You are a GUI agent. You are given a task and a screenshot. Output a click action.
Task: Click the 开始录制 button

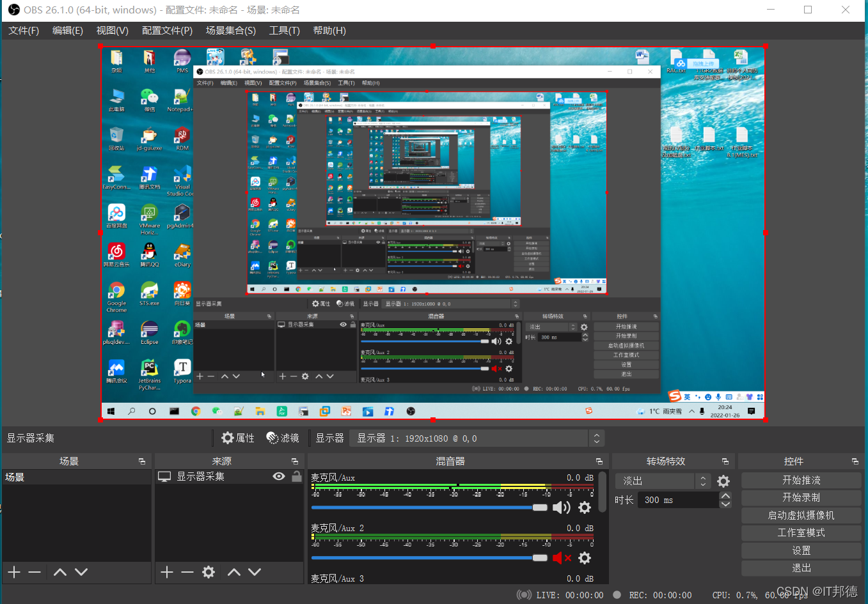click(801, 497)
